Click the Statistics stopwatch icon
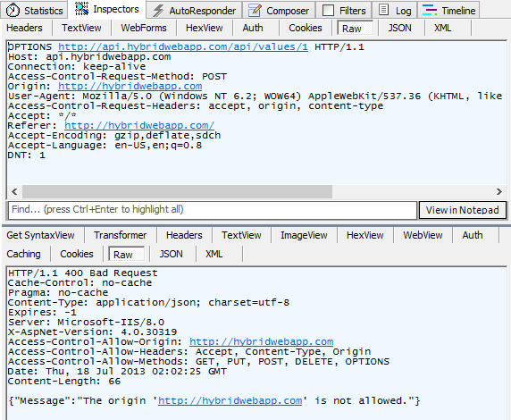The image size is (511, 420). click(x=13, y=10)
